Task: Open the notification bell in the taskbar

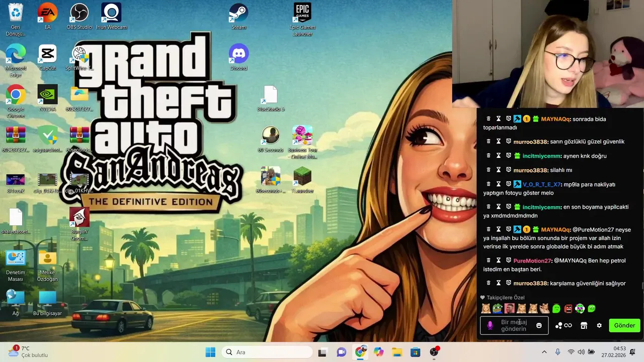Action: pos(632,352)
